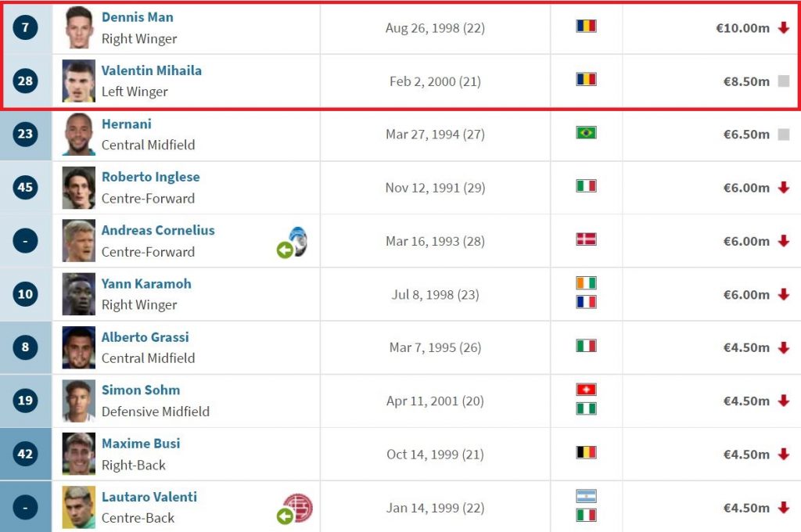
Task: Click Brazil flag next to Hernani
Action: [x=586, y=132]
